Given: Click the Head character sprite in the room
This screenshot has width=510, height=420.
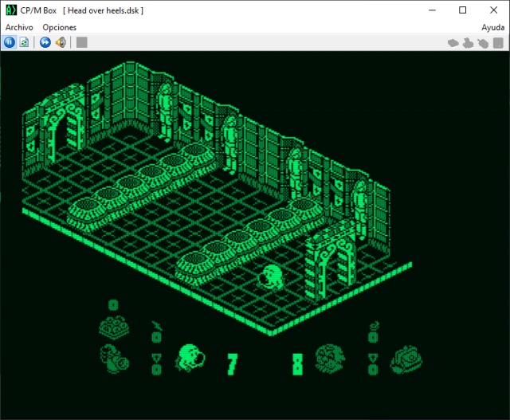Looking at the screenshot, I should click(x=271, y=277).
